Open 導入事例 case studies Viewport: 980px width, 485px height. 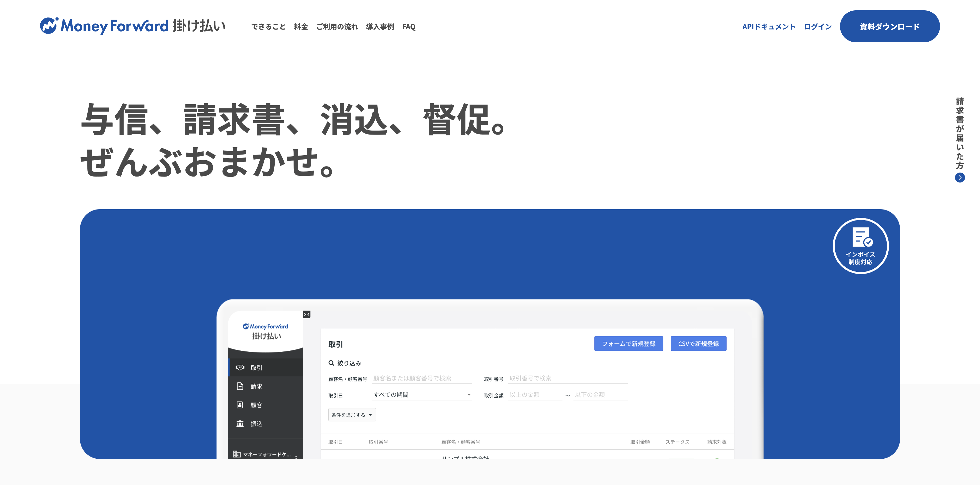pyautogui.click(x=380, y=27)
